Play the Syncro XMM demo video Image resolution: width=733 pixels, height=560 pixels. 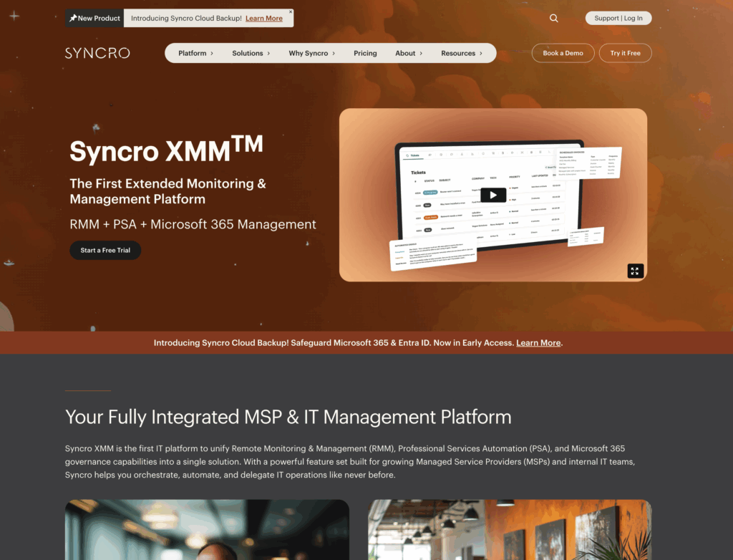point(492,195)
